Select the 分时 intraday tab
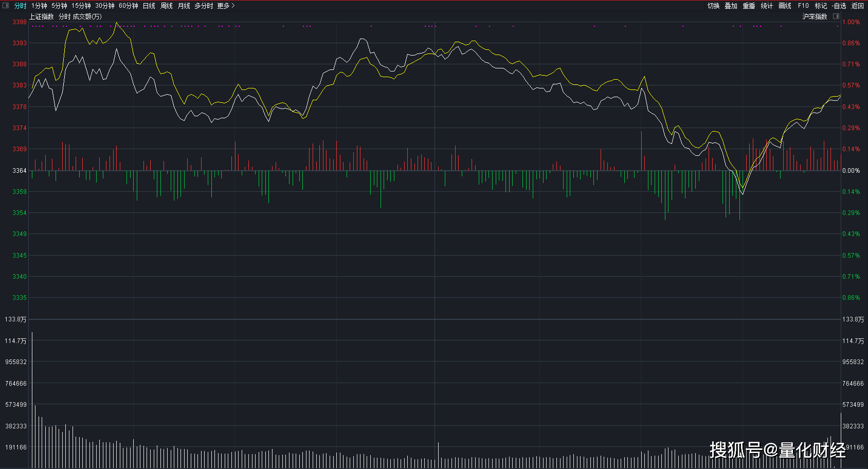This screenshot has width=868, height=469. click(x=20, y=6)
